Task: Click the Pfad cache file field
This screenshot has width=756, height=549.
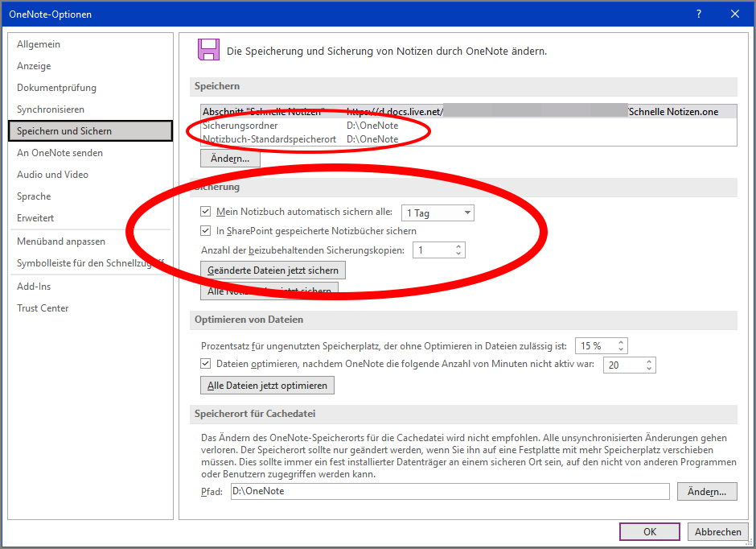Action: click(x=450, y=491)
